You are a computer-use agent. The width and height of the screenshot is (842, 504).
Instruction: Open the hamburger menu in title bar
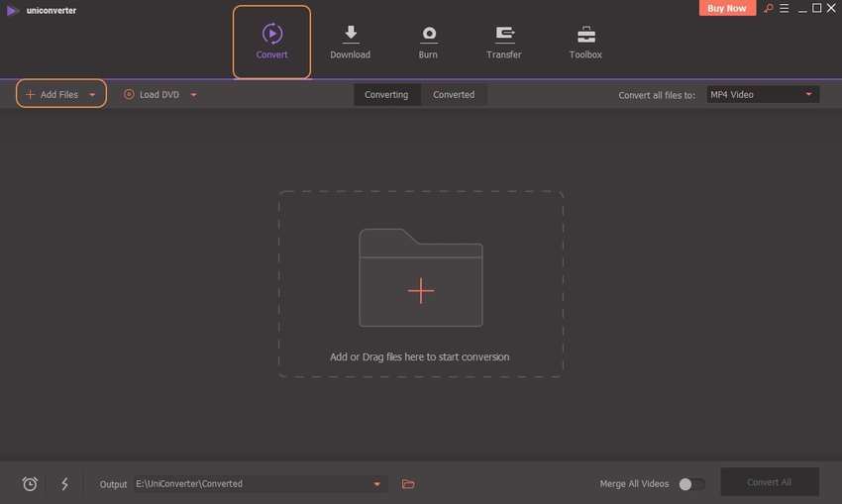tap(785, 9)
